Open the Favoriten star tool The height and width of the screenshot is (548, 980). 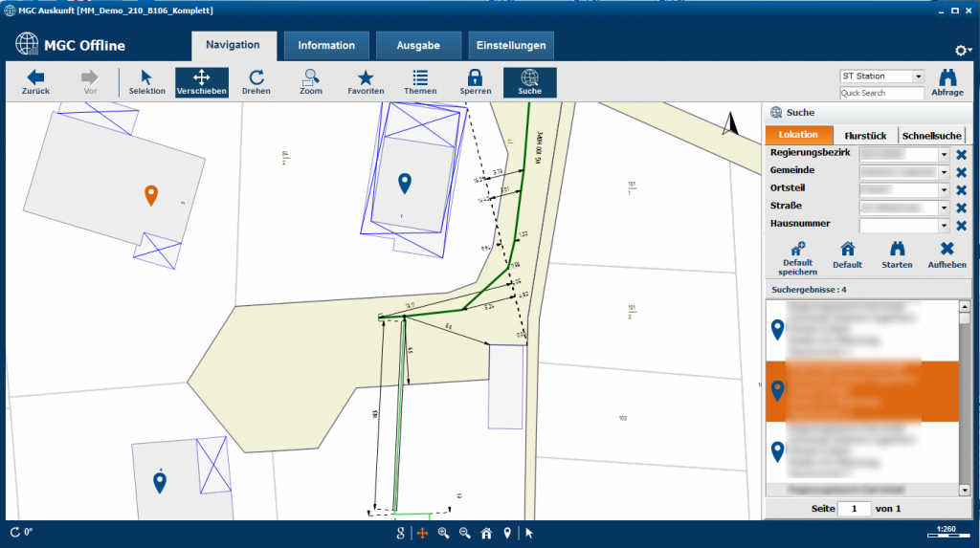[x=366, y=81]
